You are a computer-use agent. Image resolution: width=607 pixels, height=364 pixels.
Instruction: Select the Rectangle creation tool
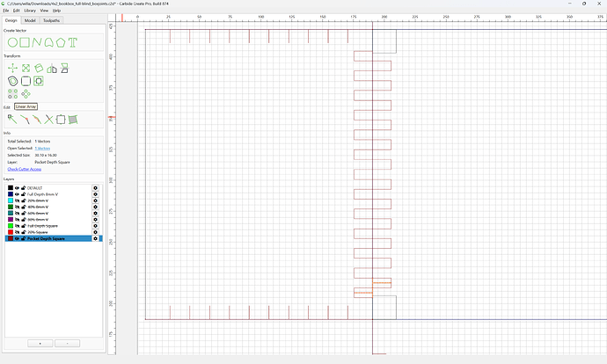coord(25,42)
